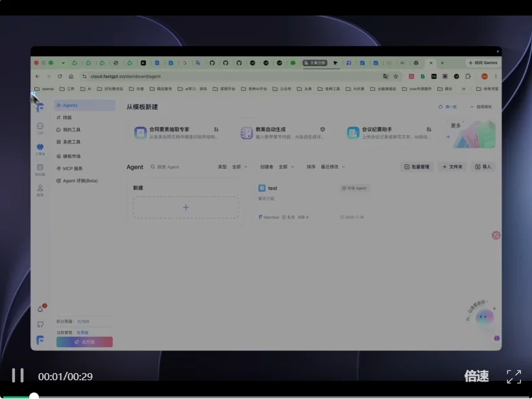This screenshot has width=532, height=399.
Task: Click the 文件夹 new folder button
Action: [452, 166]
